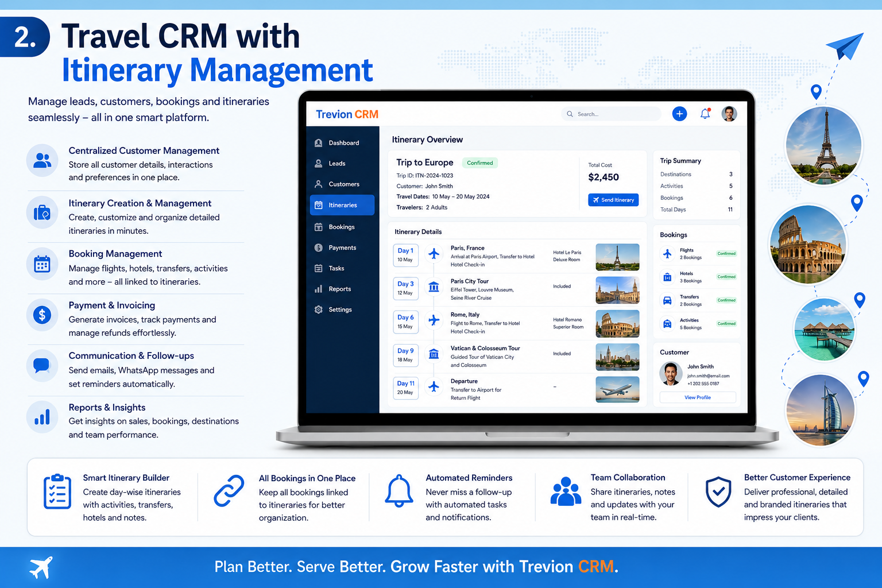Click the Day 6 date badge
882x588 pixels.
tap(405, 322)
